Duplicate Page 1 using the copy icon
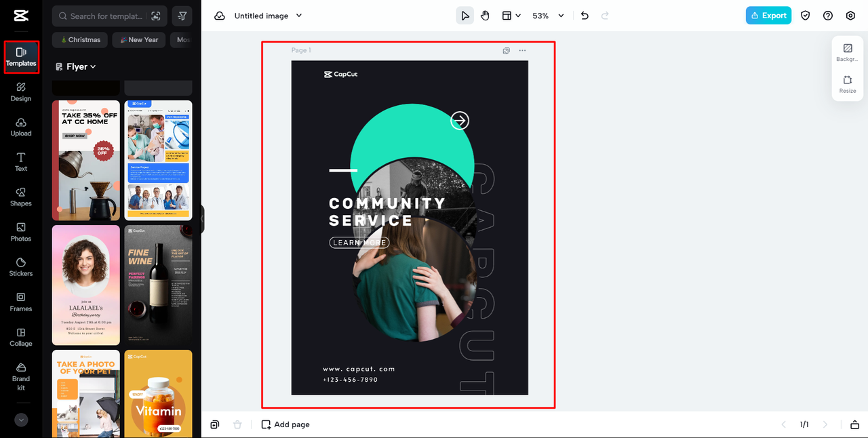Image resolution: width=868 pixels, height=438 pixels. point(506,50)
